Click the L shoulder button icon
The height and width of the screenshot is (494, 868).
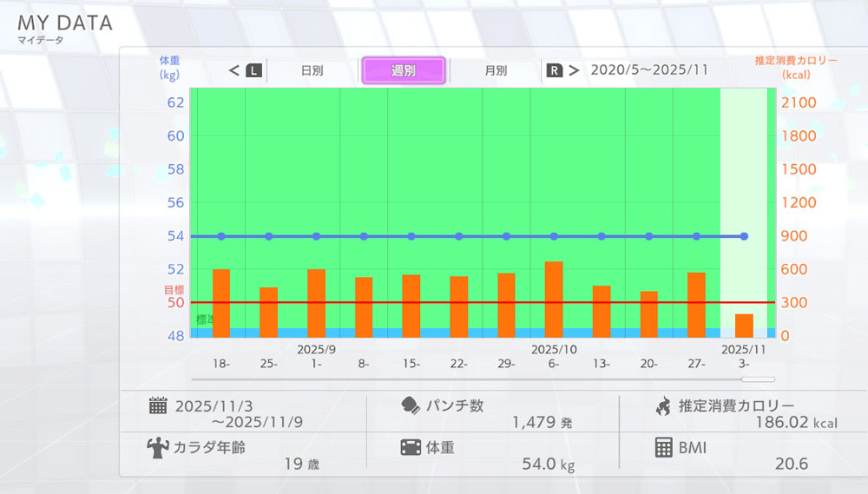[x=253, y=70]
